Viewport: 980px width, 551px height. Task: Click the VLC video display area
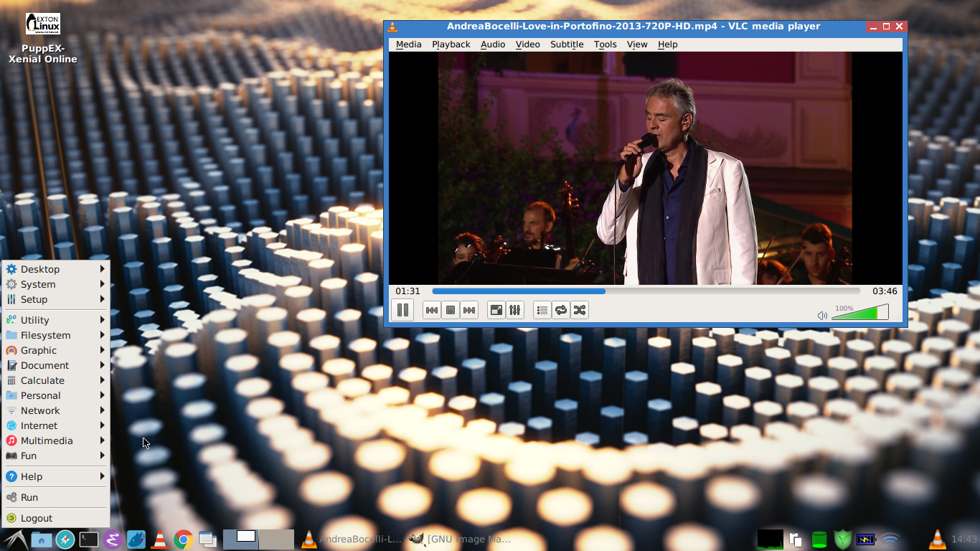pos(646,168)
